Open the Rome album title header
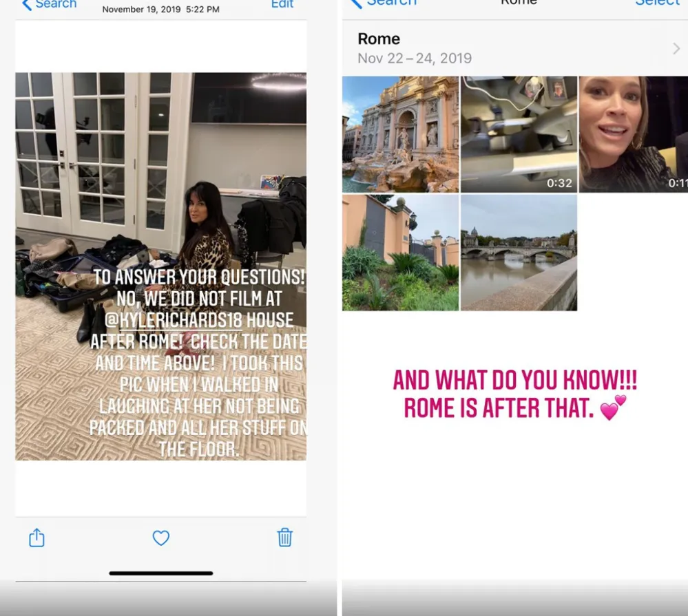This screenshot has width=688, height=616. pyautogui.click(x=379, y=39)
